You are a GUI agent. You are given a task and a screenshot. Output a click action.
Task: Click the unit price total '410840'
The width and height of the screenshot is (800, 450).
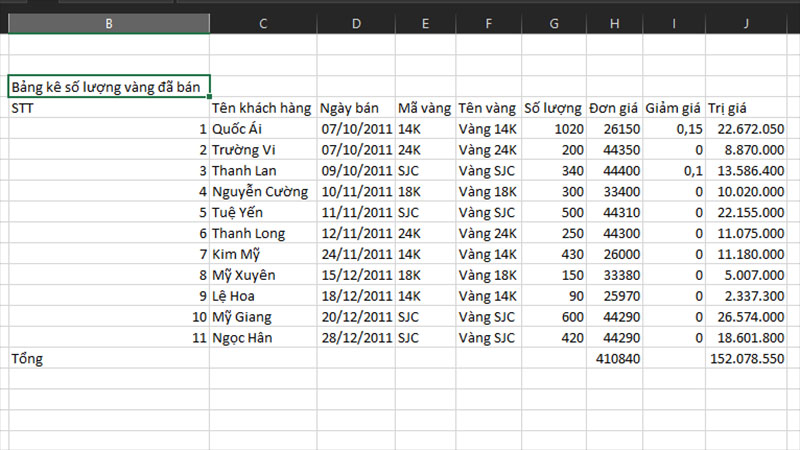[614, 358]
